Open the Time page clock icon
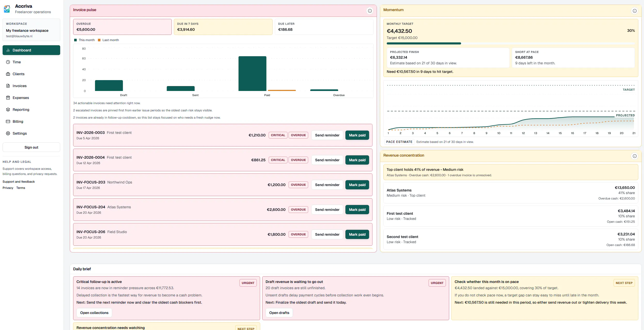This screenshot has height=330, width=644. pyautogui.click(x=8, y=62)
